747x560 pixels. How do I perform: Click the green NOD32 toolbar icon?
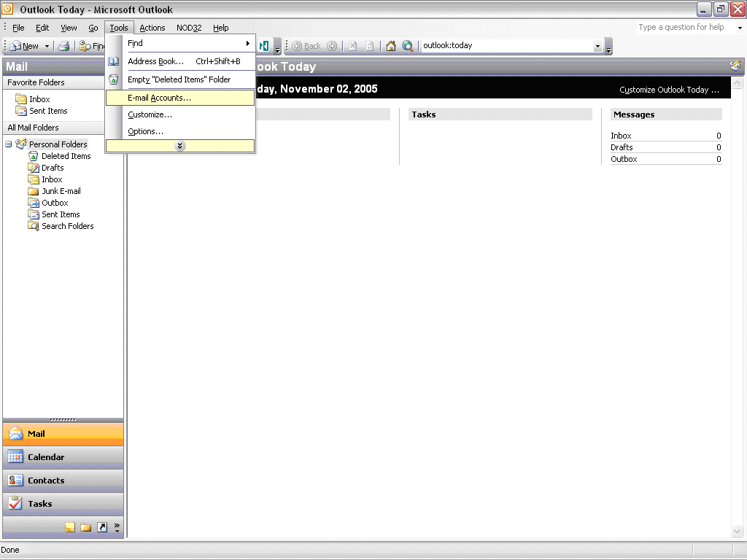click(x=263, y=46)
